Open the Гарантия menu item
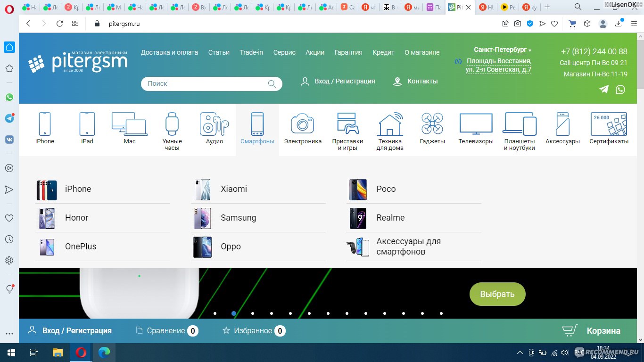The width and height of the screenshot is (644, 362). coord(348,52)
